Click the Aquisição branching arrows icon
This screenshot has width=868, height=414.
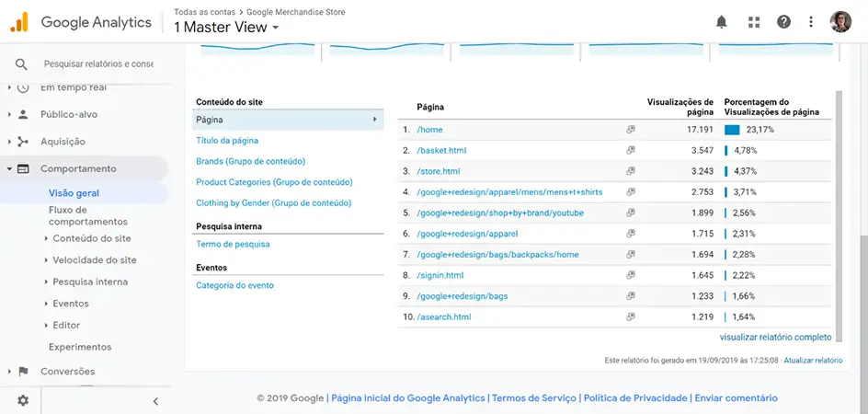click(23, 142)
